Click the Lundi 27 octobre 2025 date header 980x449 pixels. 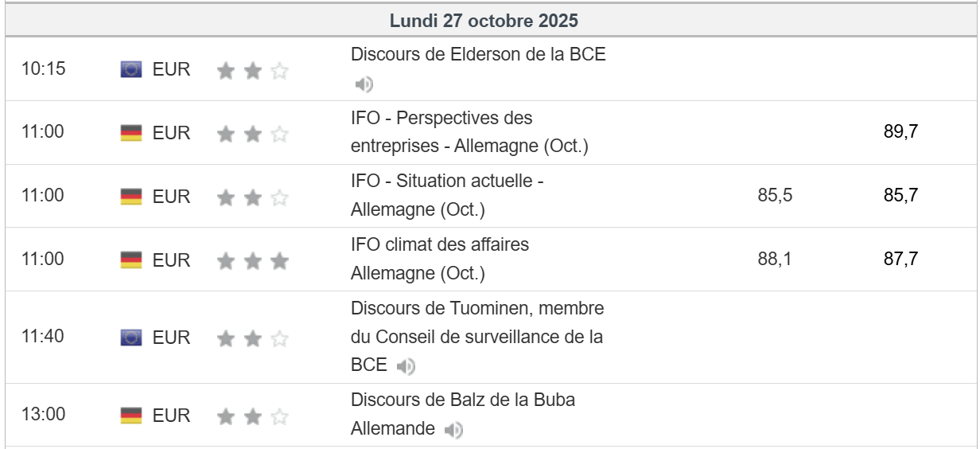[484, 21]
